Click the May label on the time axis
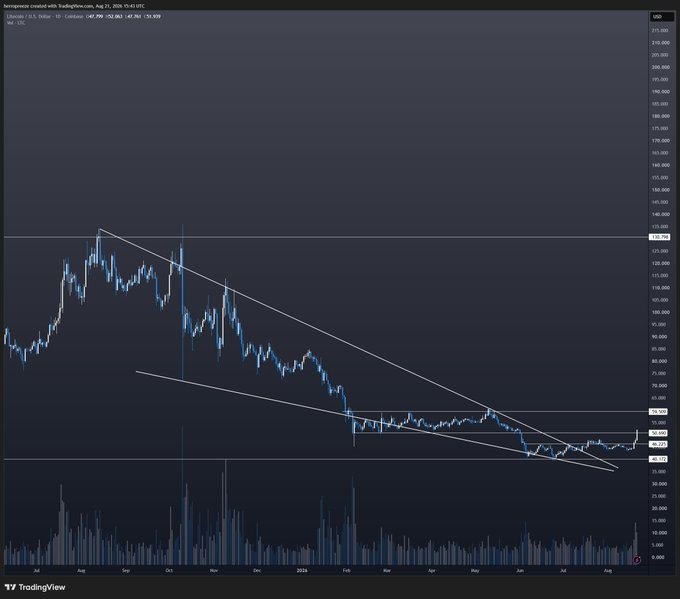The width and height of the screenshot is (680, 599). click(475, 570)
